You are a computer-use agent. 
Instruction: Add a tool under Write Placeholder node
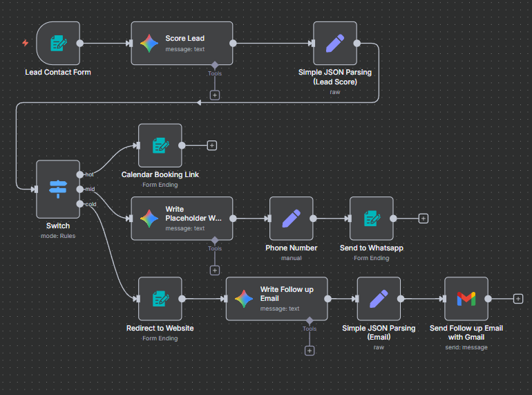(x=215, y=270)
